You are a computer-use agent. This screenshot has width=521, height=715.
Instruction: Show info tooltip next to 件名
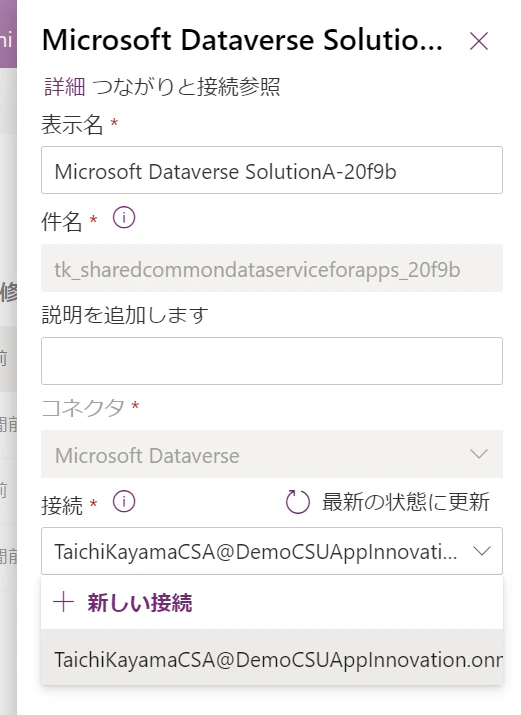point(124,218)
